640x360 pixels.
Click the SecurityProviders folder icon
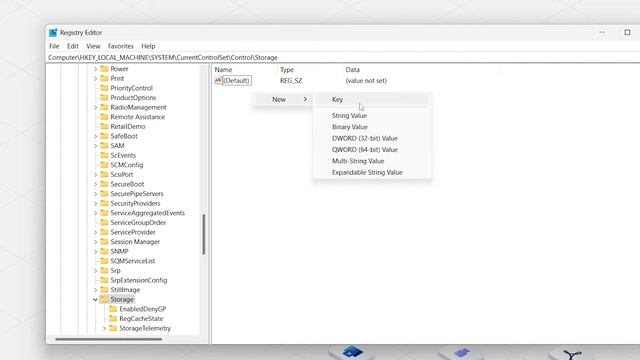pos(104,203)
